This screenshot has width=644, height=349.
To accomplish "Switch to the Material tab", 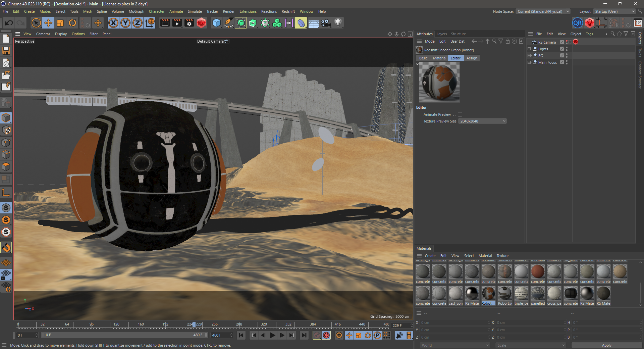I will [x=439, y=58].
